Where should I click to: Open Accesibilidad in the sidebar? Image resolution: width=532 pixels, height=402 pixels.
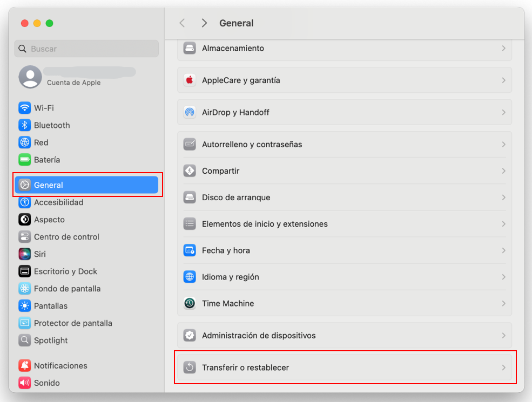tap(58, 202)
